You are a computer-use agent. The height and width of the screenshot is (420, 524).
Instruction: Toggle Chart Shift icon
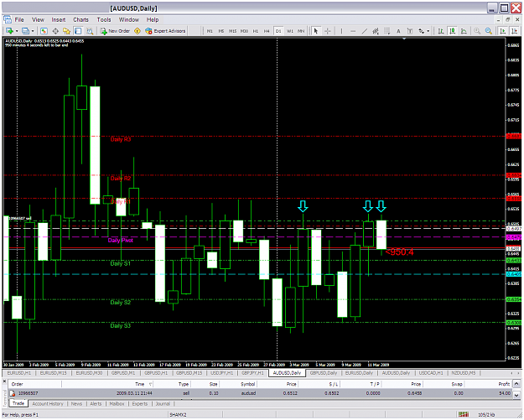pos(514,31)
